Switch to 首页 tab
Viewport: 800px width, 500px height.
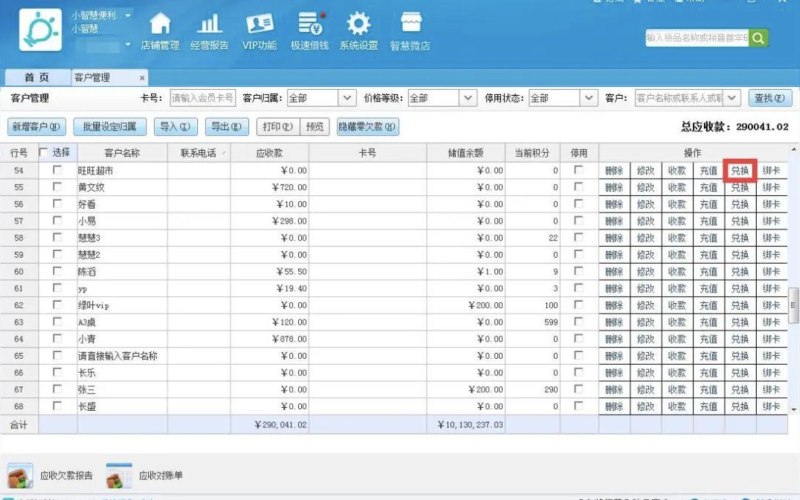click(37, 78)
